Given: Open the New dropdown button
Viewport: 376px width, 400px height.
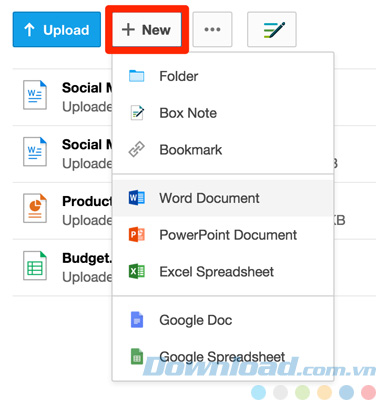Looking at the screenshot, I should coord(147,30).
